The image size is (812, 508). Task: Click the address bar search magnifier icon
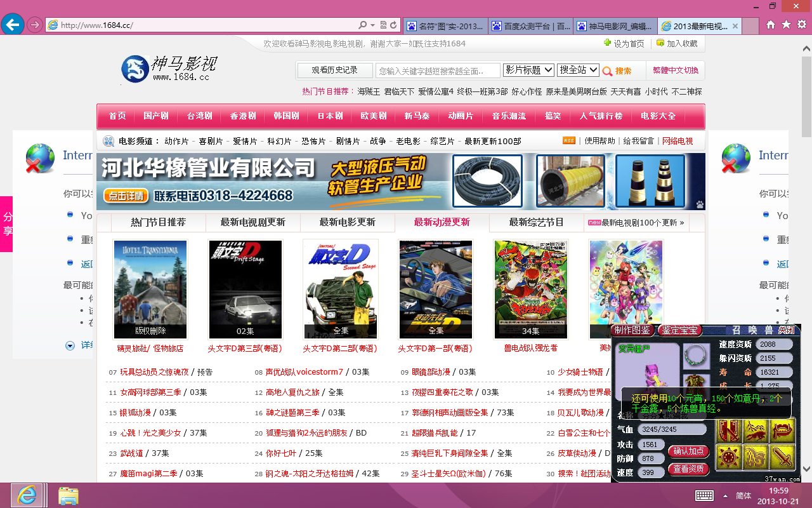coord(362,25)
